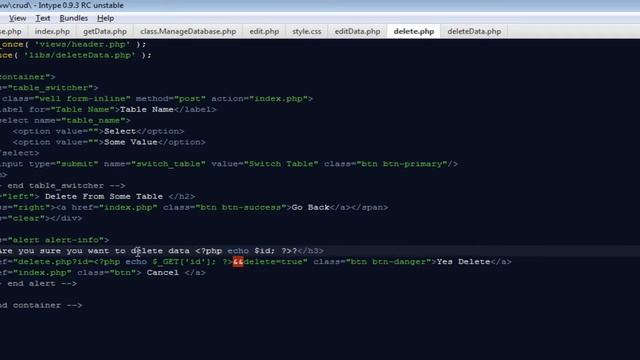Image resolution: width=640 pixels, height=360 pixels.
Task: Switch to the class.ManageDatabase.php tab
Action: tap(188, 31)
